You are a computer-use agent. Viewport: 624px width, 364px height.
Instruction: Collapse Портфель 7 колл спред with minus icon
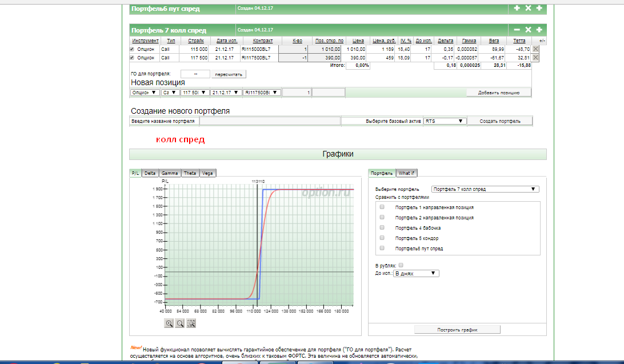tap(517, 30)
